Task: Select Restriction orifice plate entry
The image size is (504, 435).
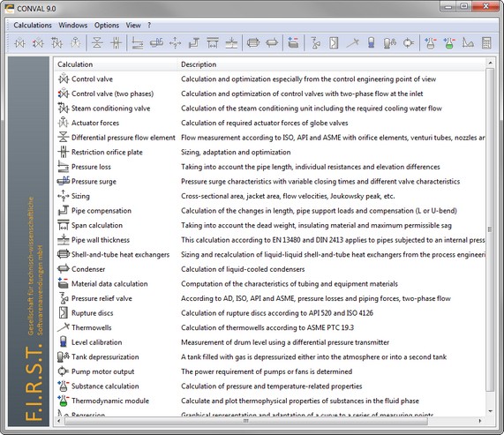Action: [x=270, y=152]
